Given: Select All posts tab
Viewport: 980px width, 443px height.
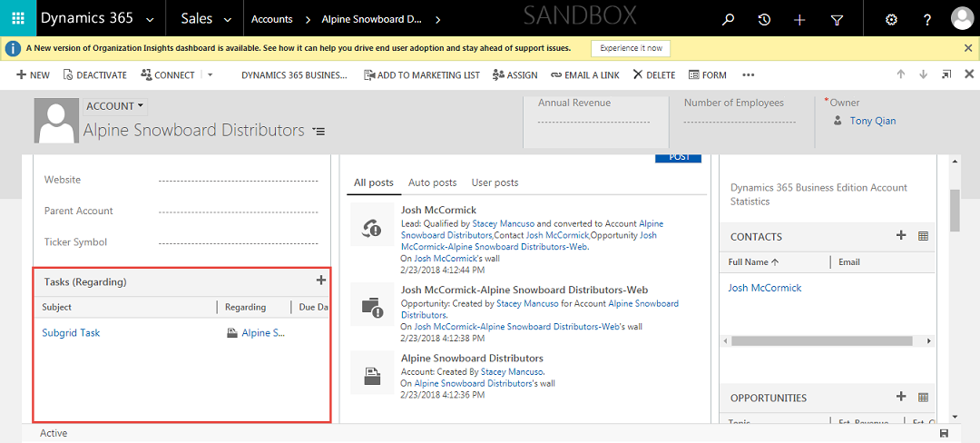Looking at the screenshot, I should (x=373, y=183).
